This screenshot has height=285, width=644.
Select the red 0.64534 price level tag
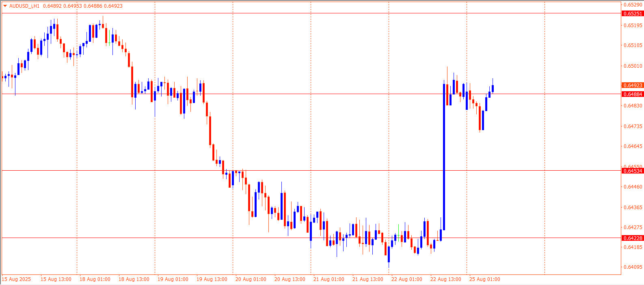click(633, 171)
